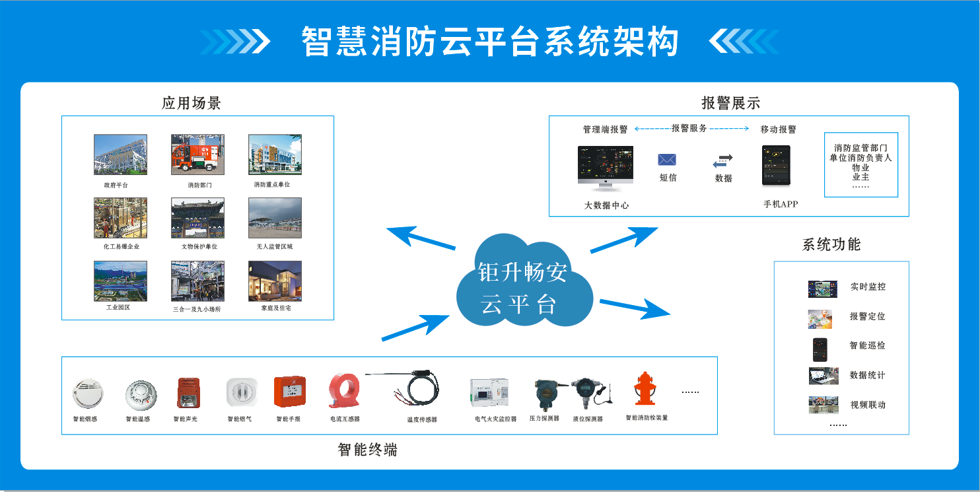
Task: Click the 应用场景 section heading
Action: tap(192, 103)
